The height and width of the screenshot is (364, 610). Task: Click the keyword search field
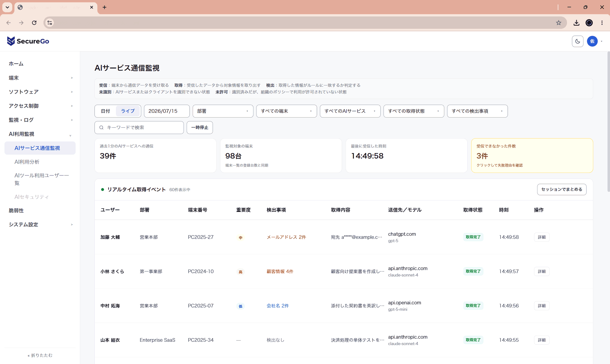click(139, 127)
